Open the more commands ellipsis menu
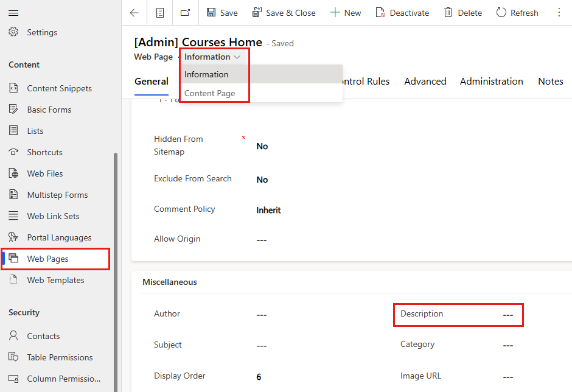 (559, 12)
